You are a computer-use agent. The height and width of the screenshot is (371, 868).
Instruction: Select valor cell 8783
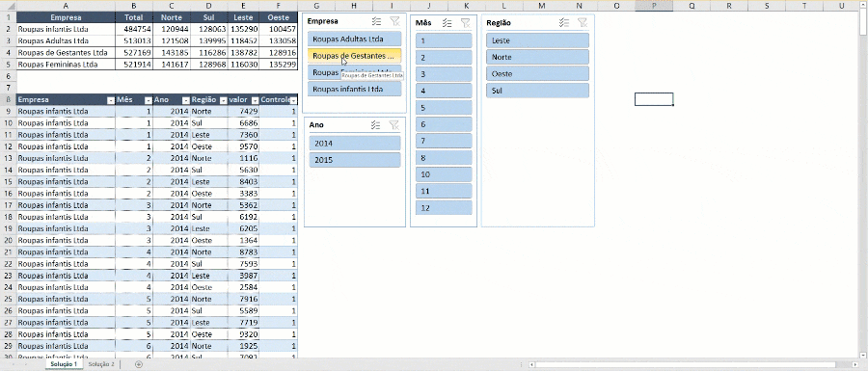point(244,252)
